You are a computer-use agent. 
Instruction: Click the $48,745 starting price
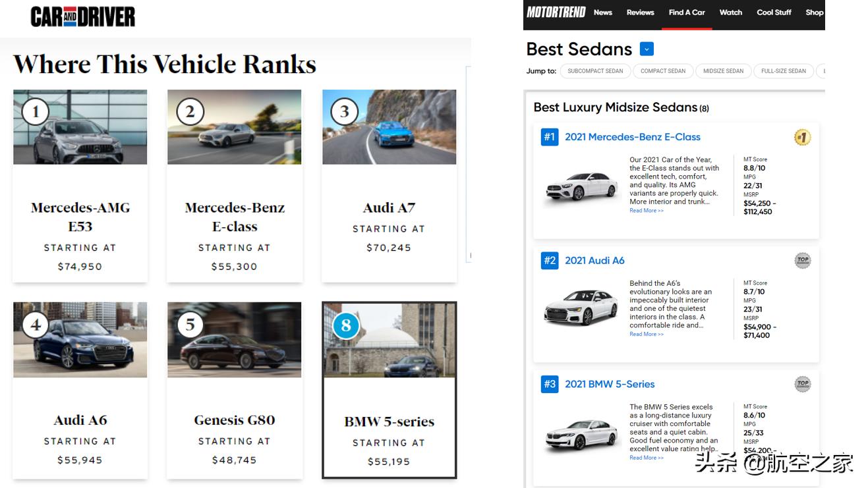pos(234,460)
